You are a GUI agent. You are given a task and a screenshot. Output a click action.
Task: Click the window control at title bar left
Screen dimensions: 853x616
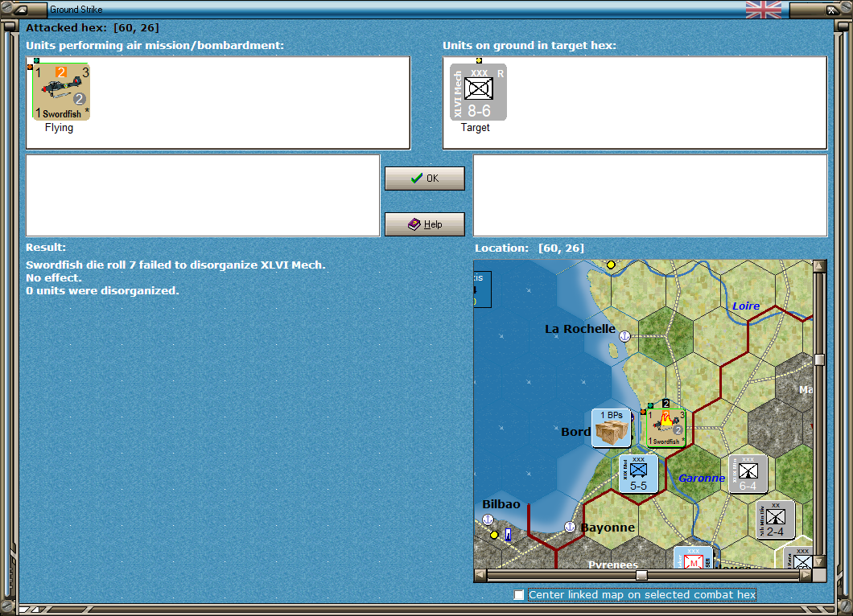21,9
